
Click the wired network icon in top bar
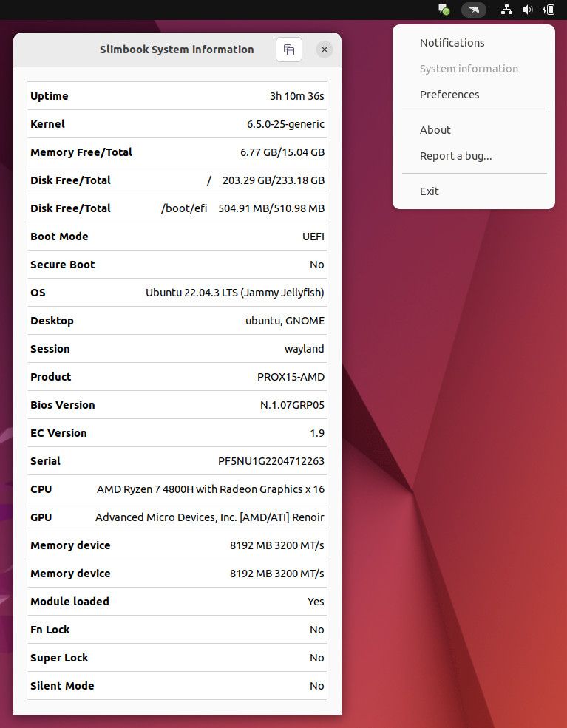point(506,10)
